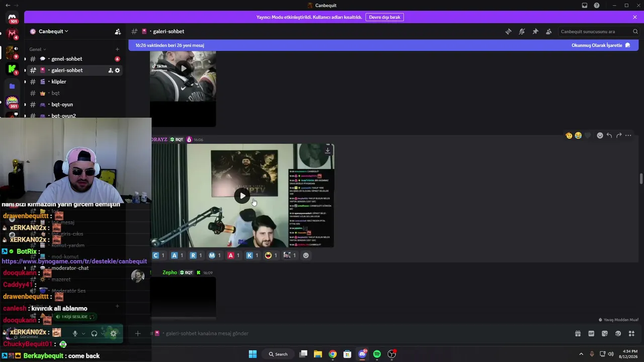This screenshot has width=644, height=362.
Task: Toggle the red A reaction
Action: click(x=233, y=255)
